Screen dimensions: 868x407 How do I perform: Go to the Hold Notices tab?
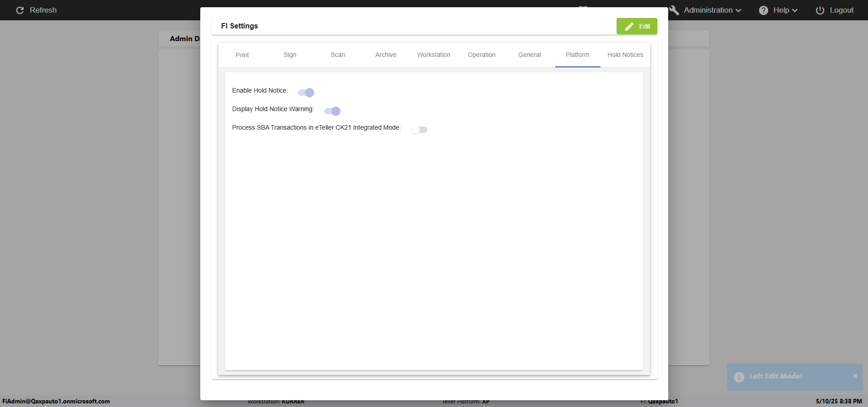click(x=625, y=55)
